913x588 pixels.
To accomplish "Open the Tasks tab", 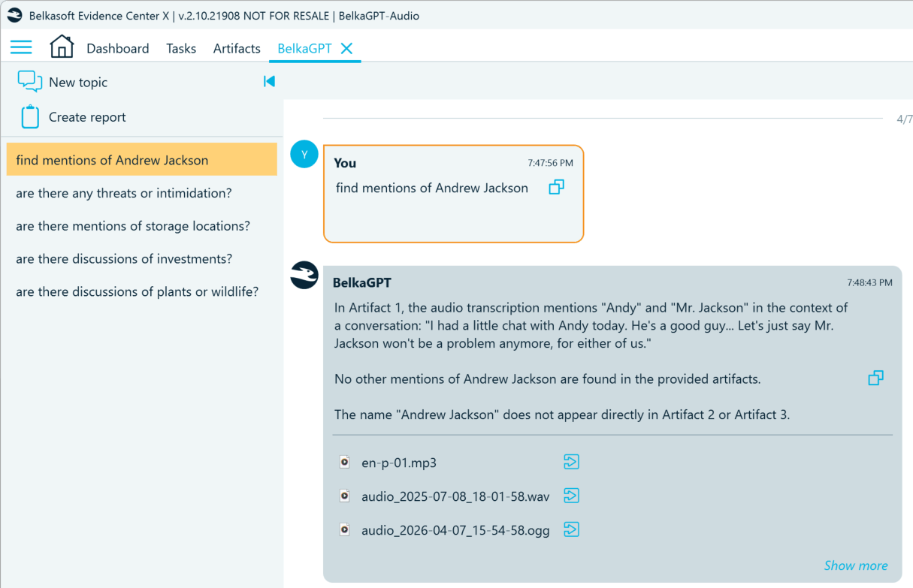I will click(181, 48).
